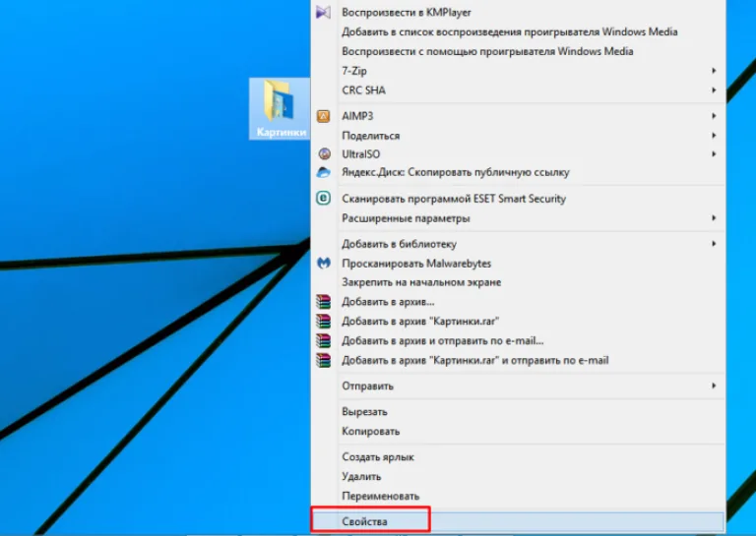
Task: Choose Переименовать from context menu
Action: click(518, 496)
